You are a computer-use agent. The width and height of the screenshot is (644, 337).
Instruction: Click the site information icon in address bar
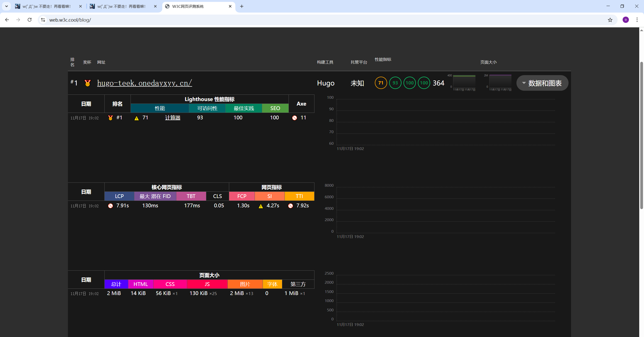(x=43, y=20)
